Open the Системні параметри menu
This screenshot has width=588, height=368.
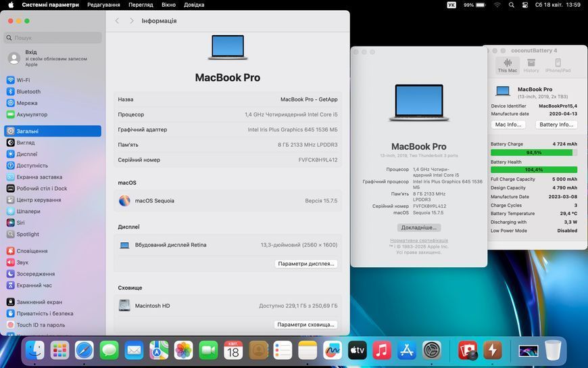(x=50, y=5)
